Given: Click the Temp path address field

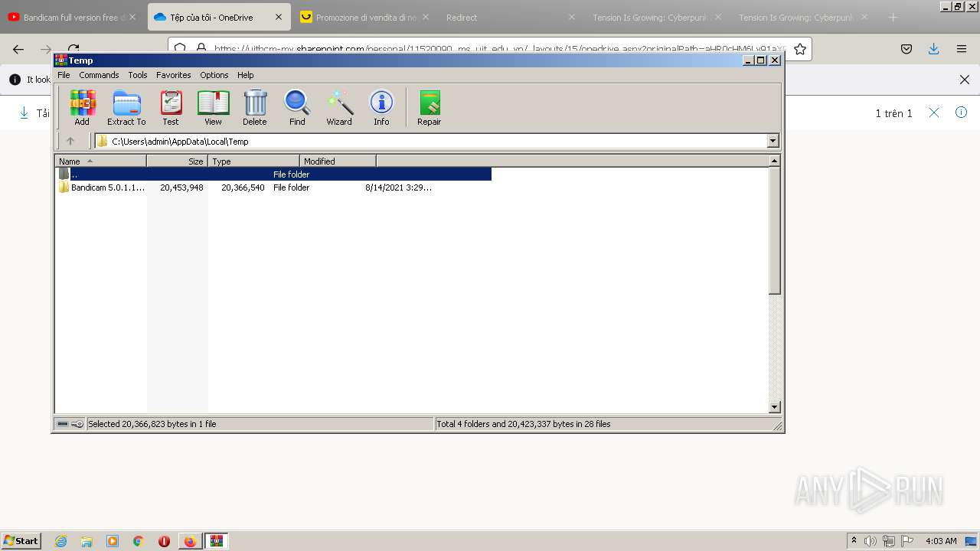Looking at the screenshot, I should [431, 141].
